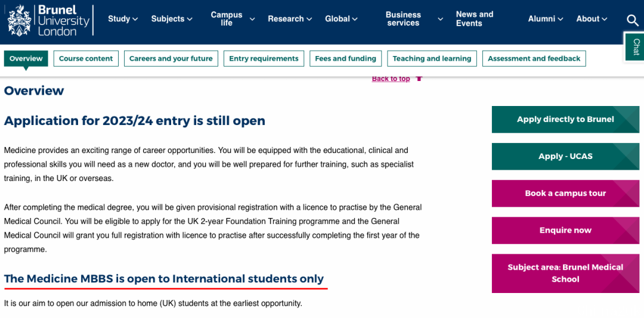
Task: Click the Apply - UCAS button
Action: [x=565, y=157]
